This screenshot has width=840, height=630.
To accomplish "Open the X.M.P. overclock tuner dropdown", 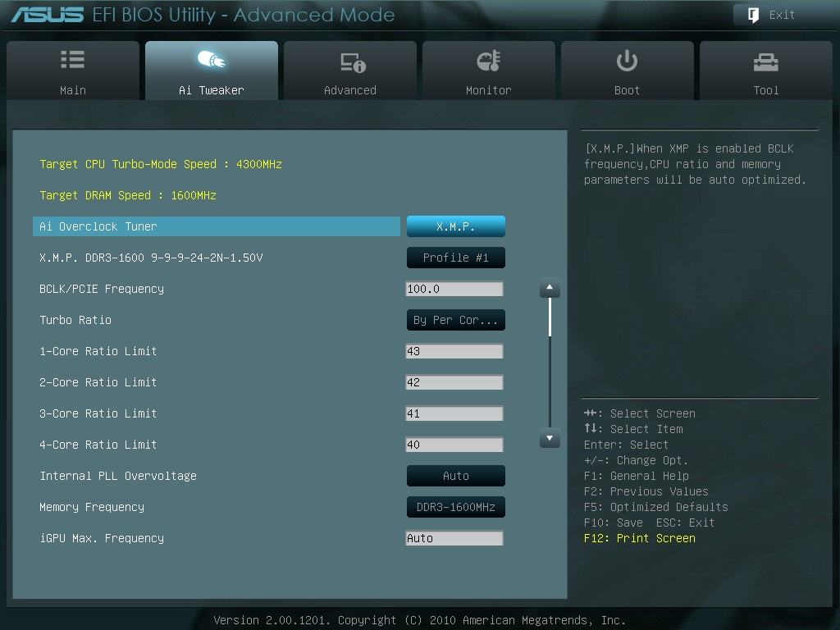I will tap(456, 226).
